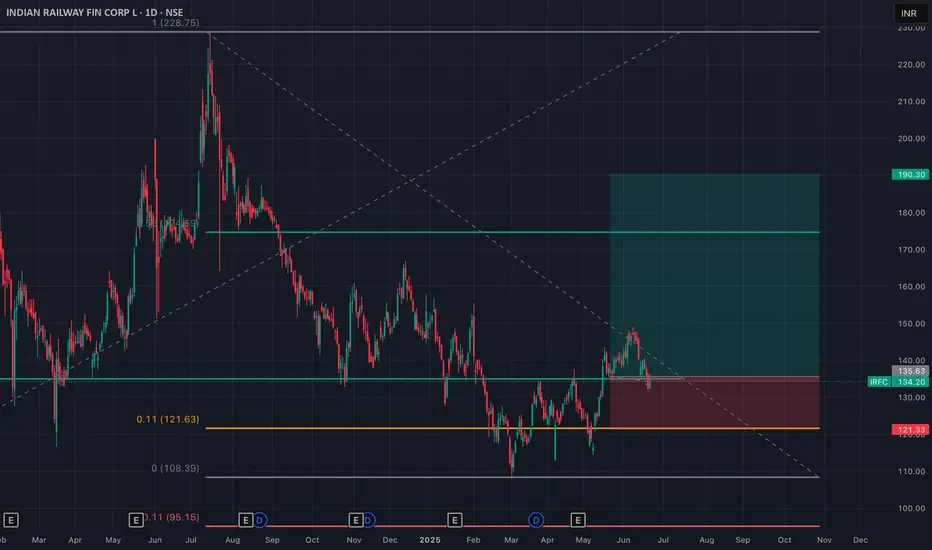The image size is (932, 550).
Task: Open the dividend D marker between Mar and Apr 2025
Action: (x=536, y=520)
